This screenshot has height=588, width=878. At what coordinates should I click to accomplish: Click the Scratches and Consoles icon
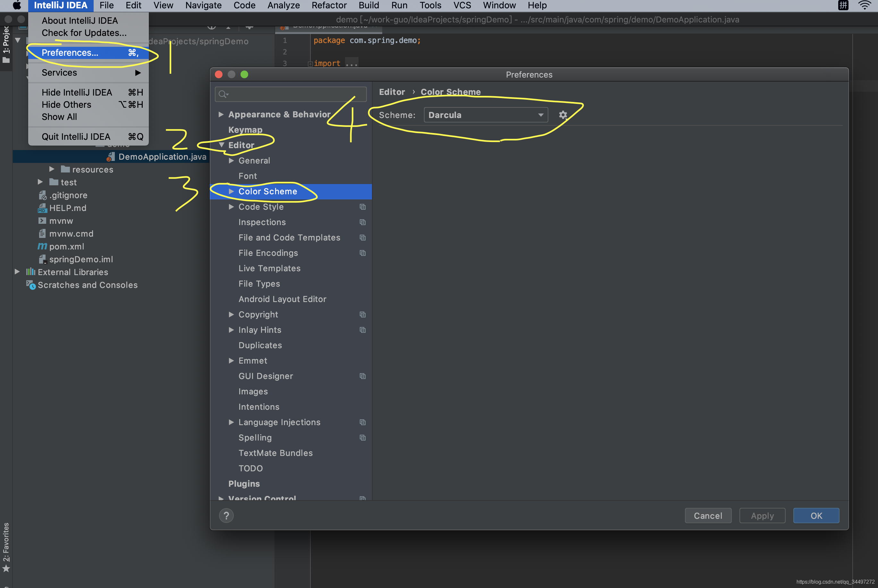pos(31,285)
